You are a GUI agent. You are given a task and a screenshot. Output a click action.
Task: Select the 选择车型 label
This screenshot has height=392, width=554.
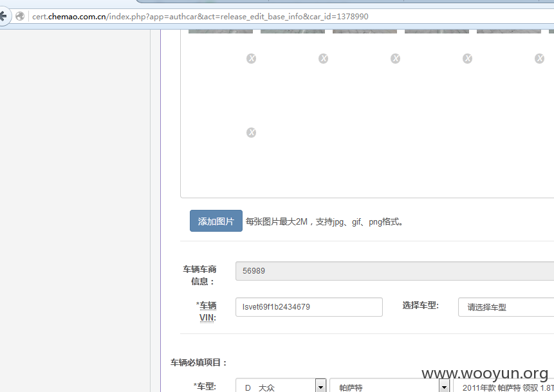tap(420, 305)
